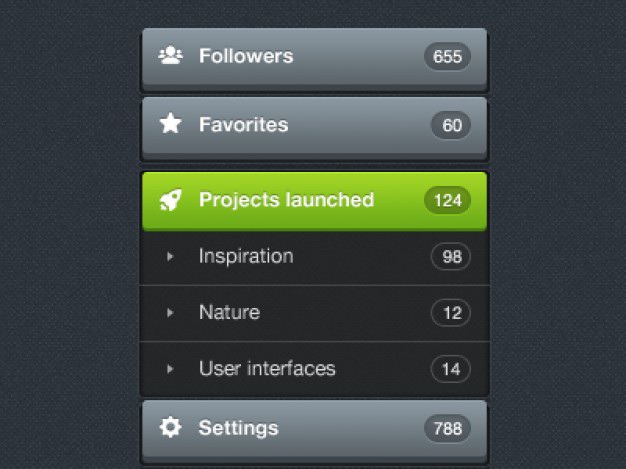Expand the Inspiration arrow
The width and height of the screenshot is (626, 469).
[x=170, y=256]
